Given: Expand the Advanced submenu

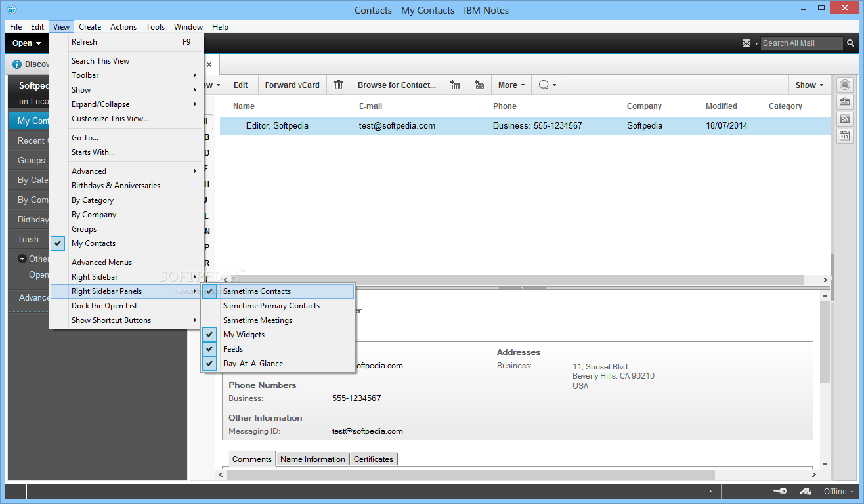Looking at the screenshot, I should pos(126,171).
